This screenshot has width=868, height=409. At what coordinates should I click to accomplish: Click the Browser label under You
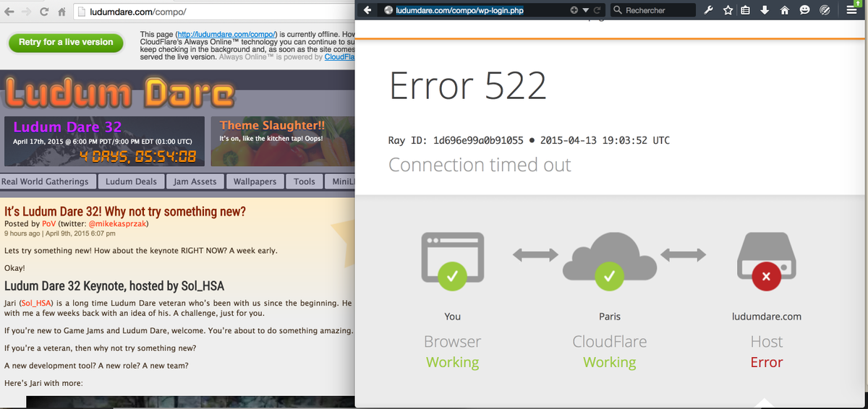click(453, 342)
